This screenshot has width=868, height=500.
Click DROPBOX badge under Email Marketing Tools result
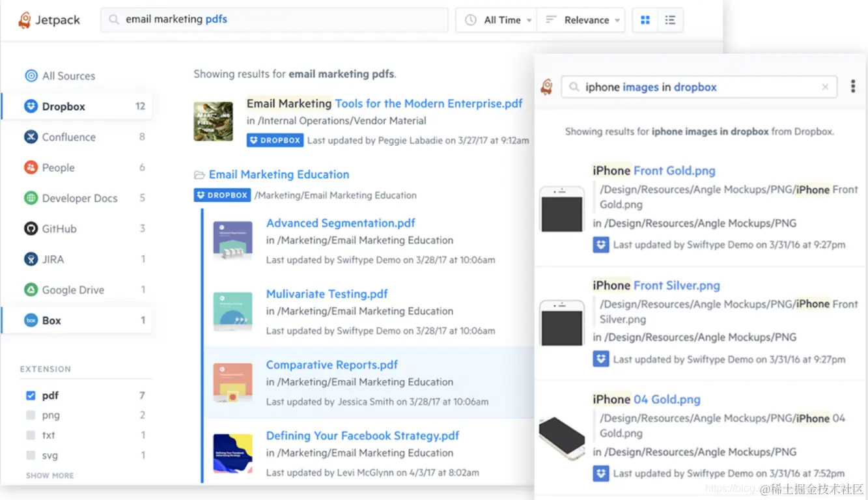point(275,140)
